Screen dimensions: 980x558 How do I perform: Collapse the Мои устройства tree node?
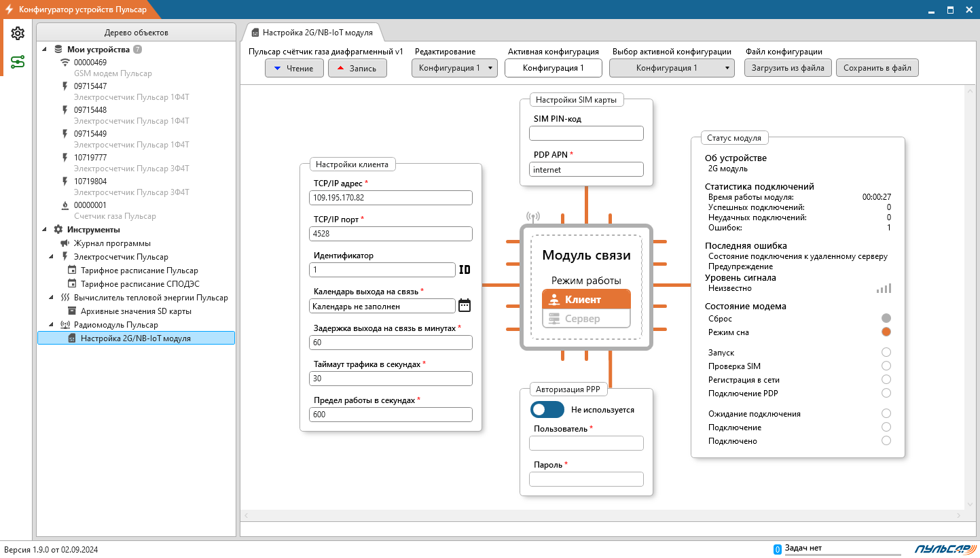(45, 50)
